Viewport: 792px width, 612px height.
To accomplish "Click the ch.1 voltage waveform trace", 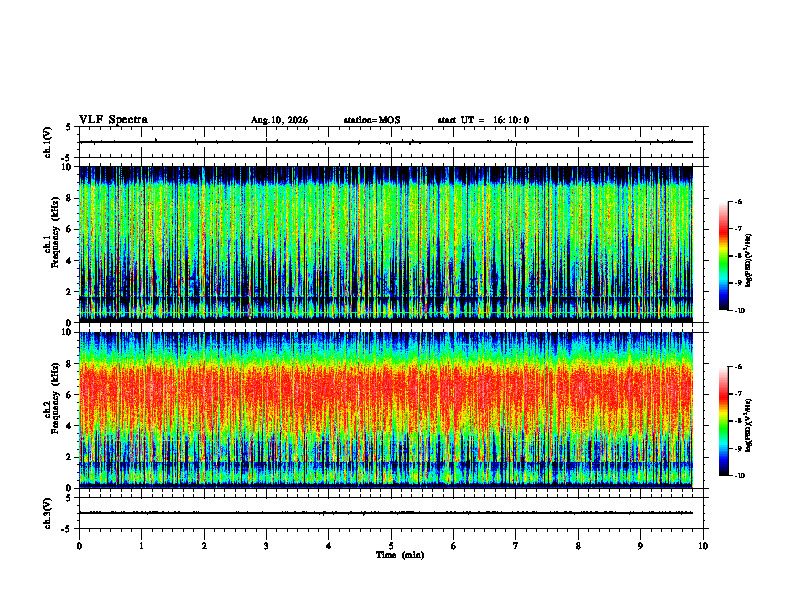I will coord(385,142).
